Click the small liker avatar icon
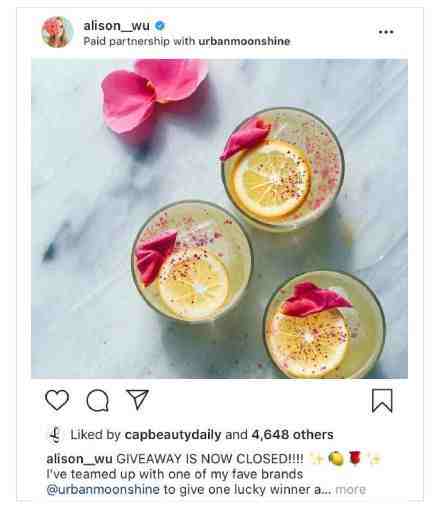 tap(55, 435)
